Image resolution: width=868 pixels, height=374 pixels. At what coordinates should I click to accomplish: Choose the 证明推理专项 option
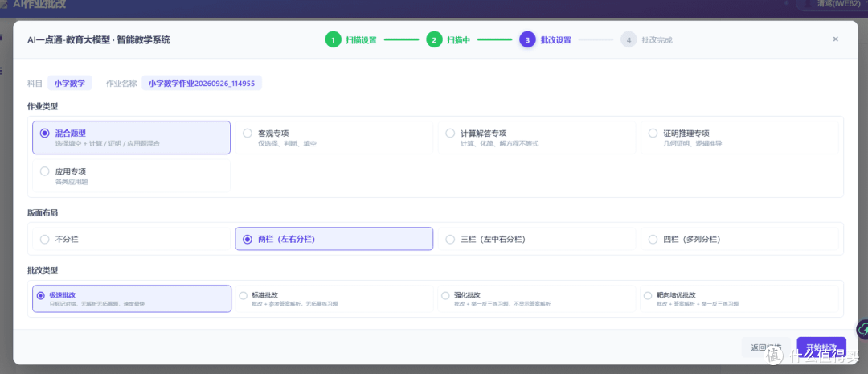[739, 138]
